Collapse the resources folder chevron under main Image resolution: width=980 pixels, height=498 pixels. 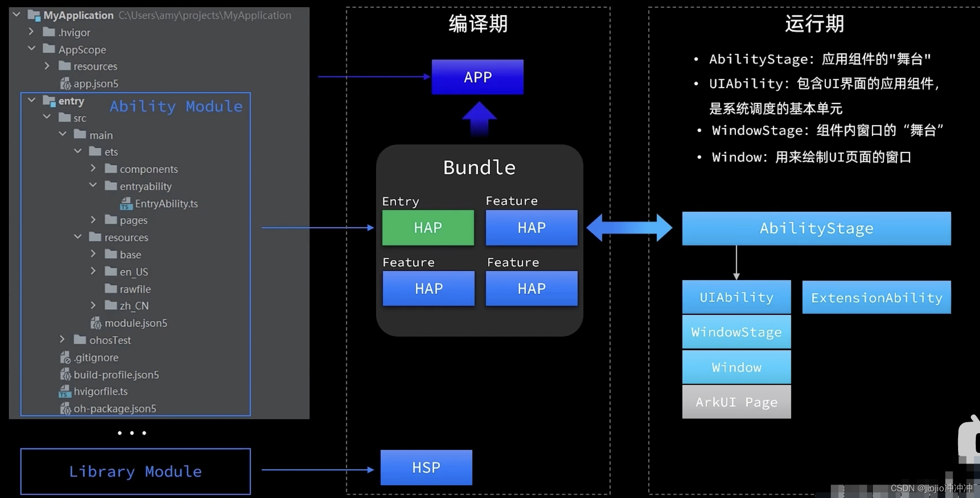coord(78,236)
